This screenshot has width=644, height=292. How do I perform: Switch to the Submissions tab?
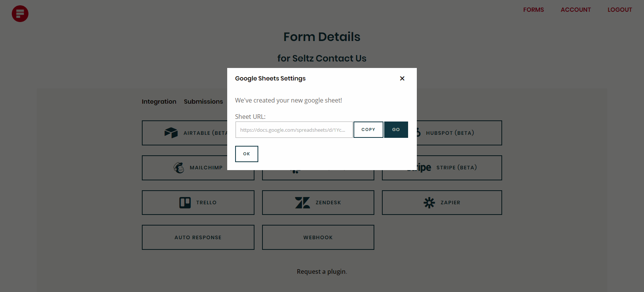(203, 101)
